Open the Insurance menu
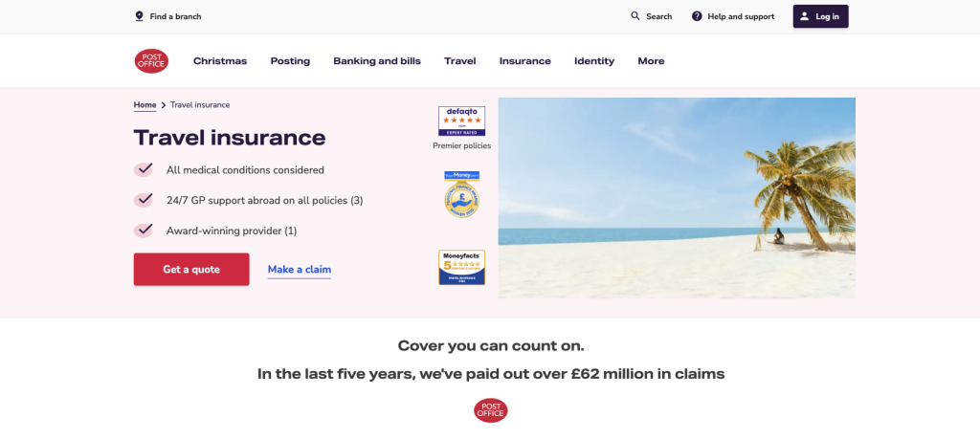 525,61
